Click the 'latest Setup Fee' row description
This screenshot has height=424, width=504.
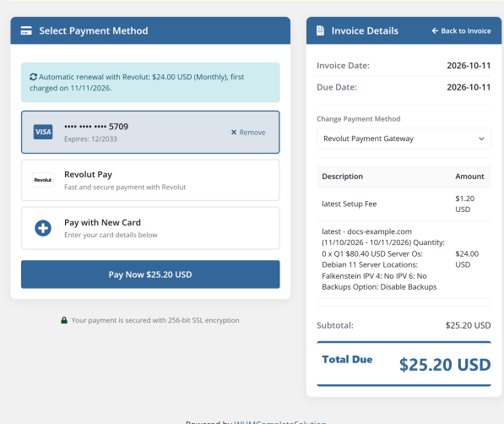pyautogui.click(x=349, y=204)
